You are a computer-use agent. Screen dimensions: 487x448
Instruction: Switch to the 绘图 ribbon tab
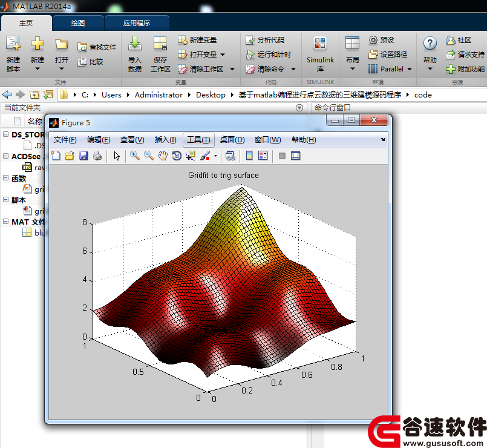coord(78,23)
